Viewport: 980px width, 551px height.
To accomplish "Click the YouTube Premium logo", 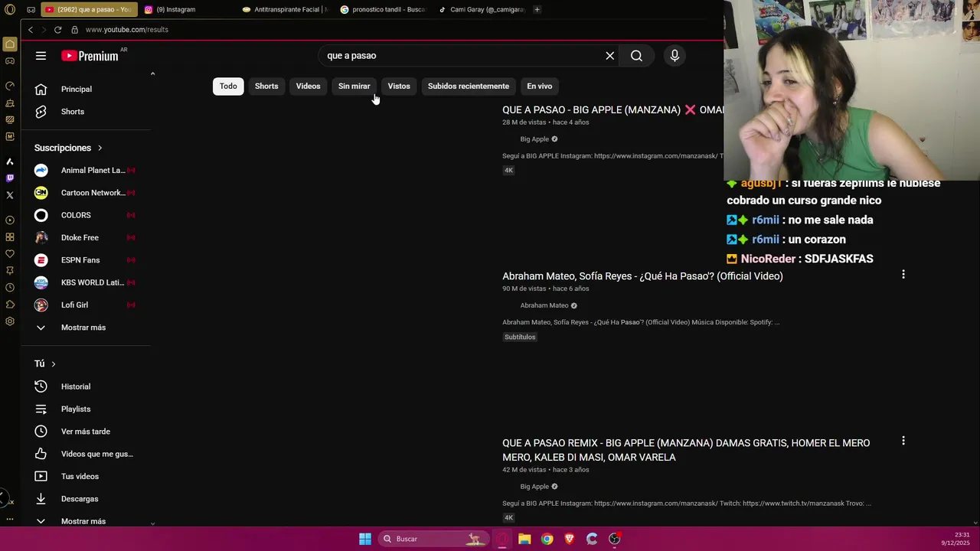I will tap(90, 56).
